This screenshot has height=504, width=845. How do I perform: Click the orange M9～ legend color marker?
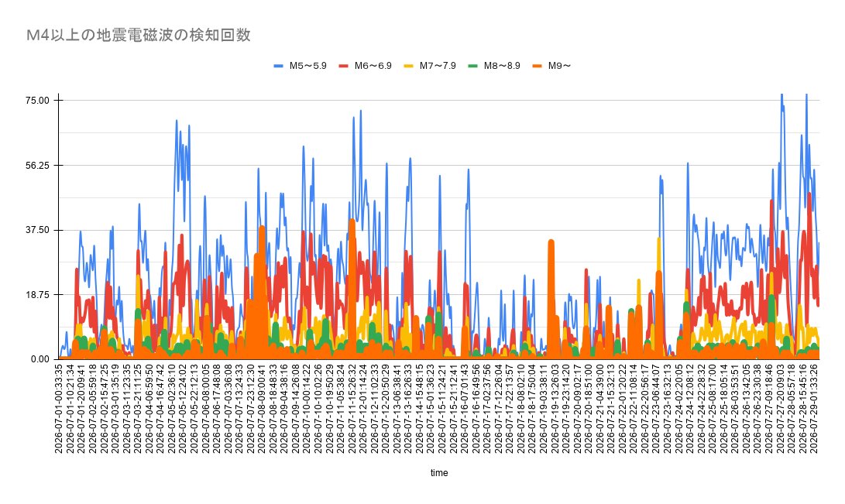tap(538, 66)
